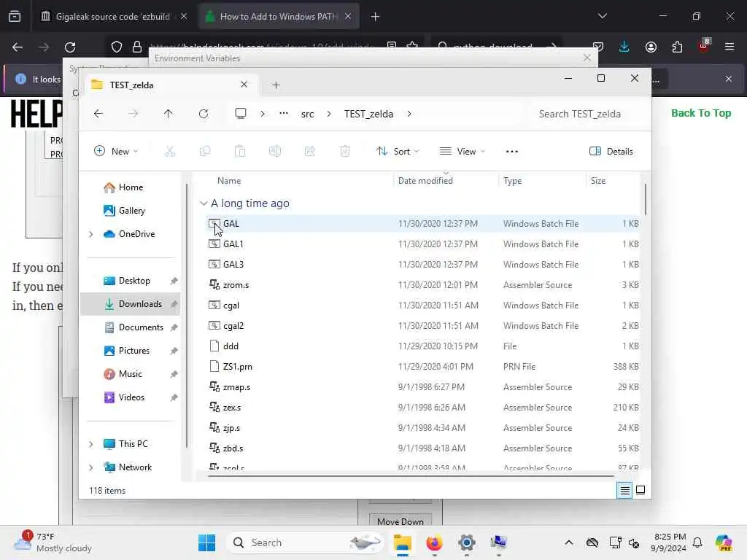Open the Sort dropdown
The image size is (747, 560).
[398, 152]
